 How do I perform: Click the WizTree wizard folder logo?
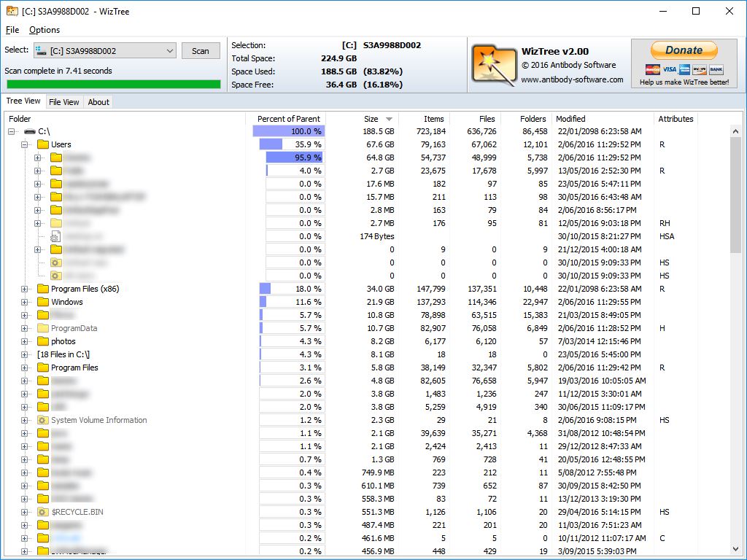pyautogui.click(x=494, y=65)
